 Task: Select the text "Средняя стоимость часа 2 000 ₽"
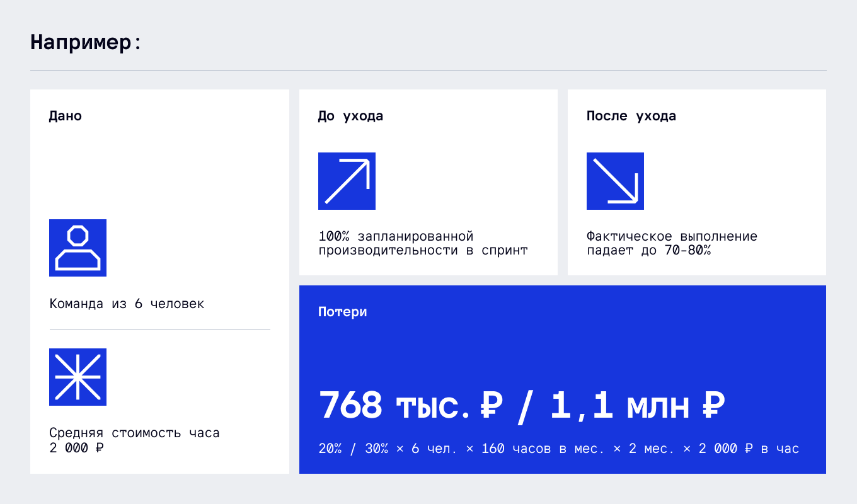point(135,440)
